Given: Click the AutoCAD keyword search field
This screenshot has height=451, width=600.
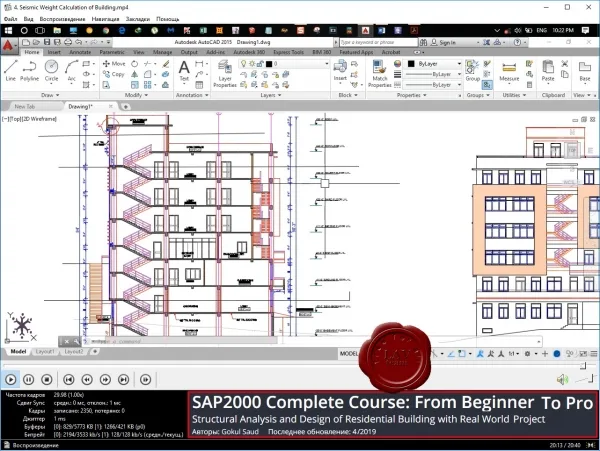Looking at the screenshot, I should pos(378,42).
